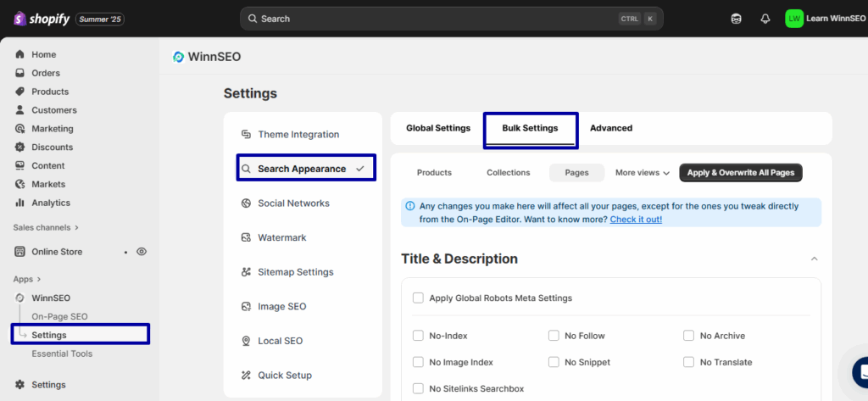Click the Discounts badge icon

click(x=20, y=148)
